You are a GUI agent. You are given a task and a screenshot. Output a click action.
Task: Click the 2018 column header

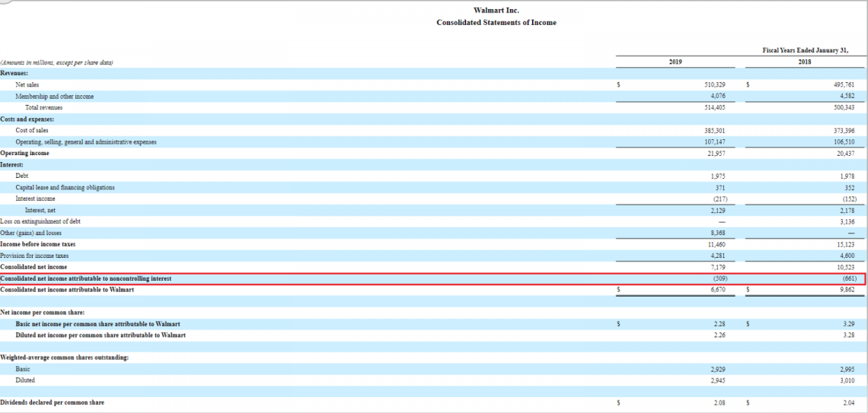tap(804, 62)
